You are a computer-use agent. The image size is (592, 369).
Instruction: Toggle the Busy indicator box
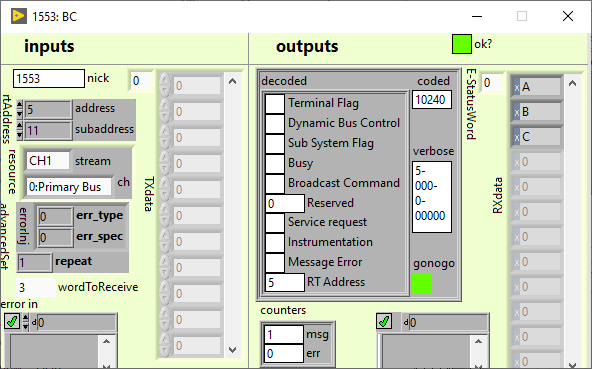[x=275, y=164]
